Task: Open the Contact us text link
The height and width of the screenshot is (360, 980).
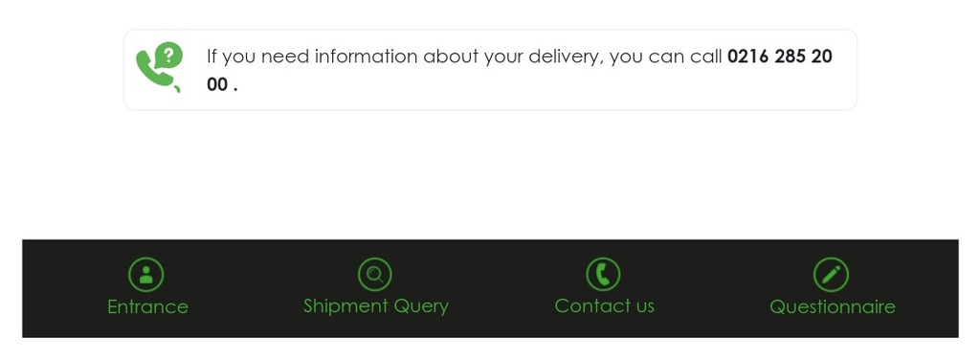Action: pyautogui.click(x=605, y=305)
